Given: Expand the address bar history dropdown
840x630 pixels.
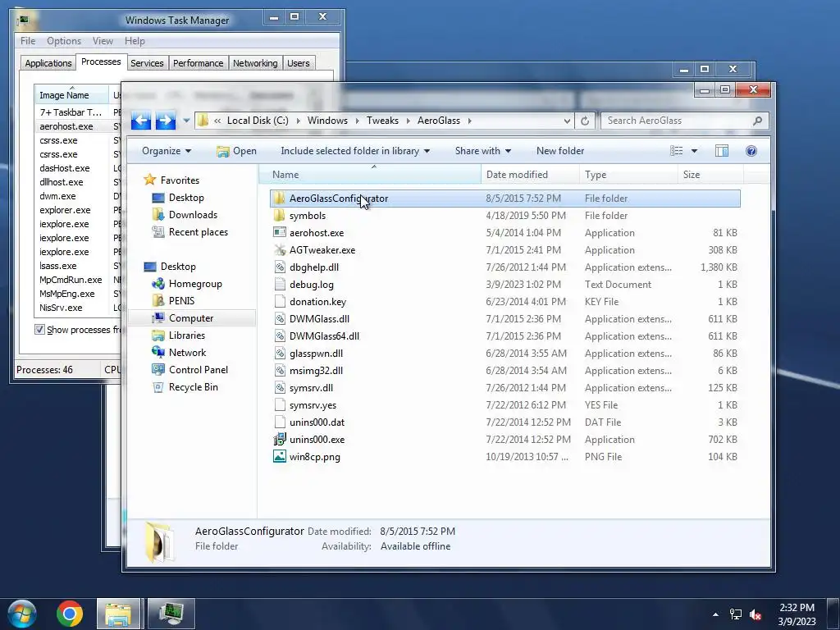Looking at the screenshot, I should click(x=567, y=121).
